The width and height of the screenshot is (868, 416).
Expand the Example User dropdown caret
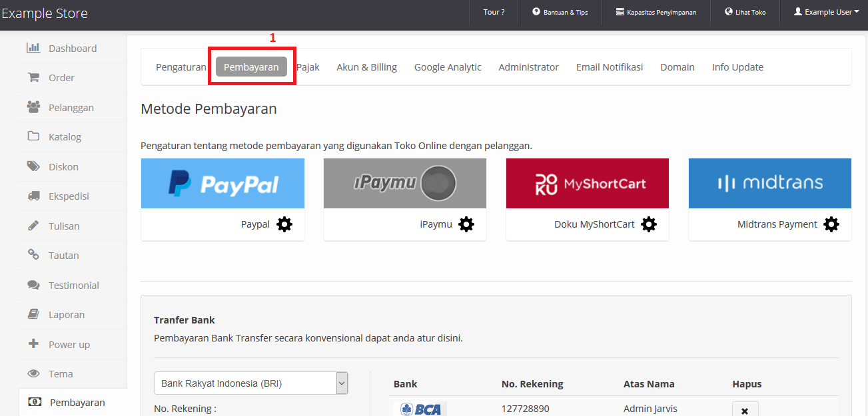point(857,12)
